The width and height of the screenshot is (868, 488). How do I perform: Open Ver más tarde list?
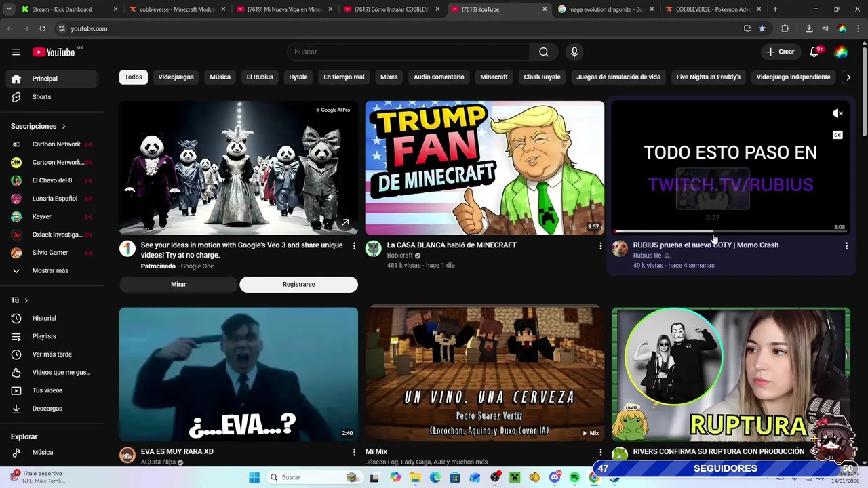pos(52,354)
